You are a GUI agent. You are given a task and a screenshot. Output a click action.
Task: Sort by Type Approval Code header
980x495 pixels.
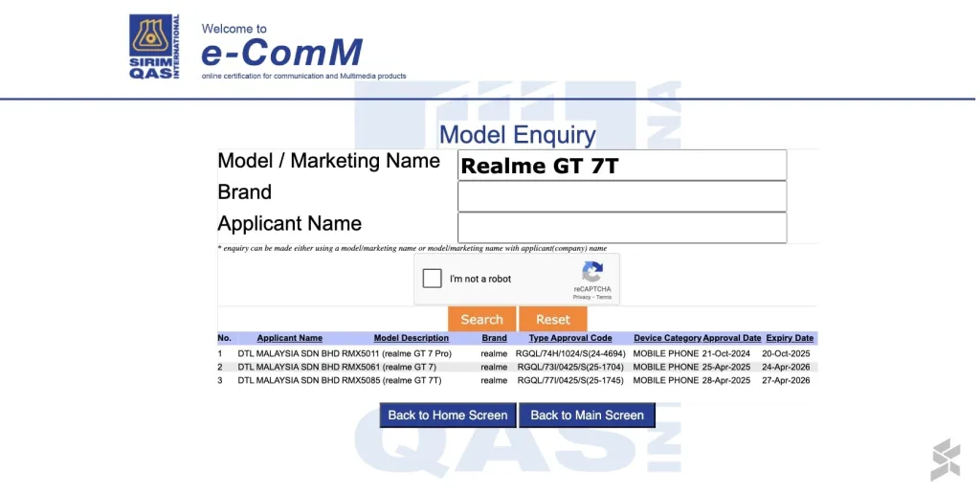click(569, 338)
